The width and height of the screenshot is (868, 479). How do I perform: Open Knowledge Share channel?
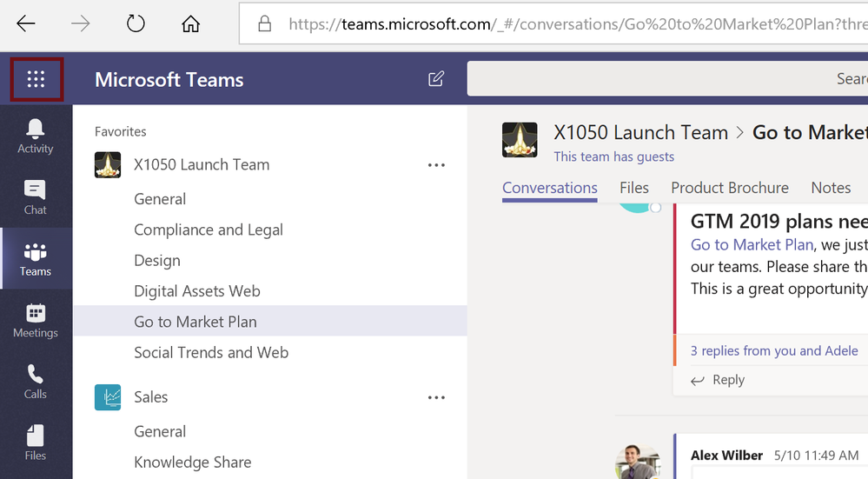[193, 462]
